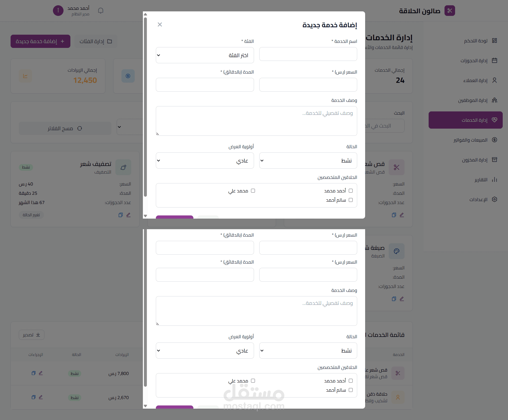Image resolution: width=508 pixels, height=420 pixels.
Task: Click the user avatar icon in header
Action: click(58, 11)
